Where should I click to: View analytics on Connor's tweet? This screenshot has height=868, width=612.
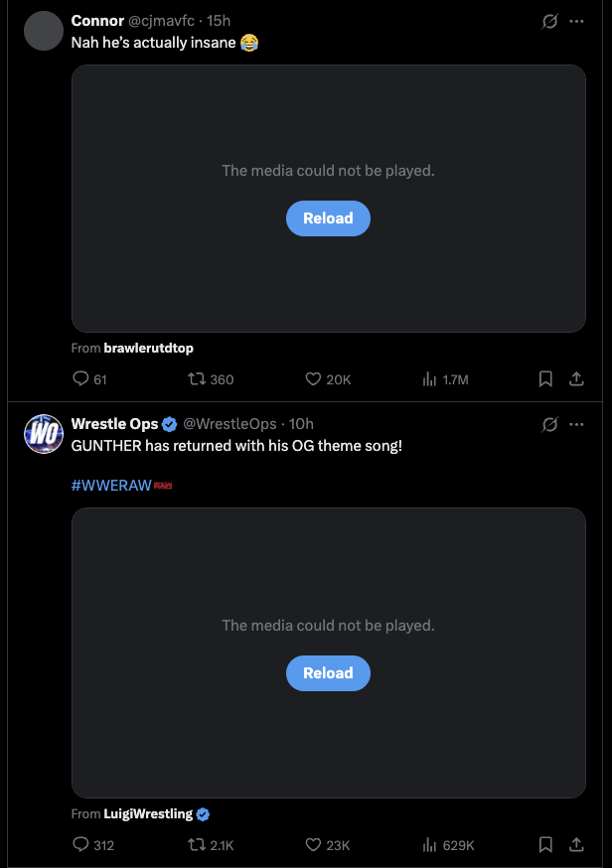pos(431,378)
